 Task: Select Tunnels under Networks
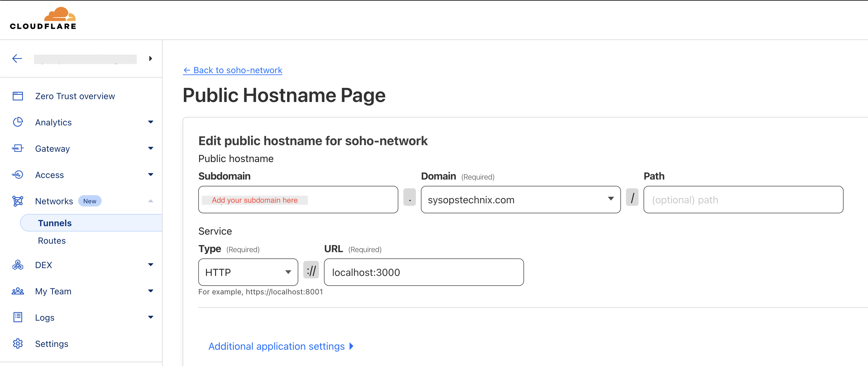[x=91, y=223]
